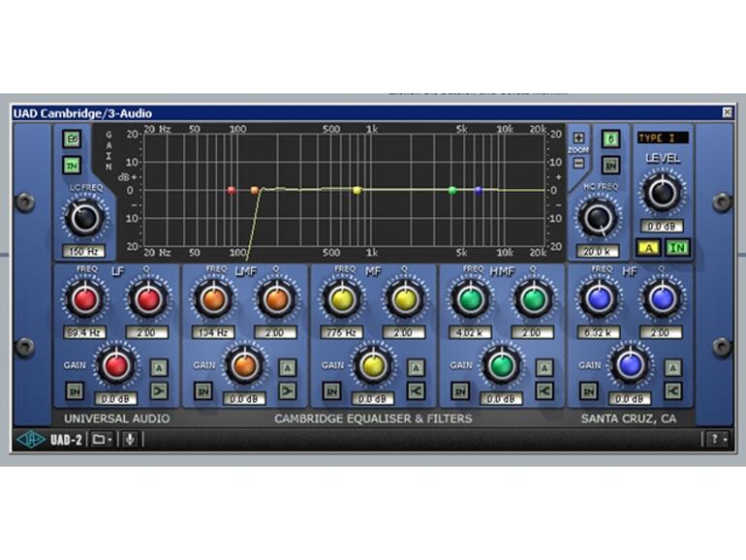
Task: Click the orange LMF band graph handle
Action: tap(255, 190)
